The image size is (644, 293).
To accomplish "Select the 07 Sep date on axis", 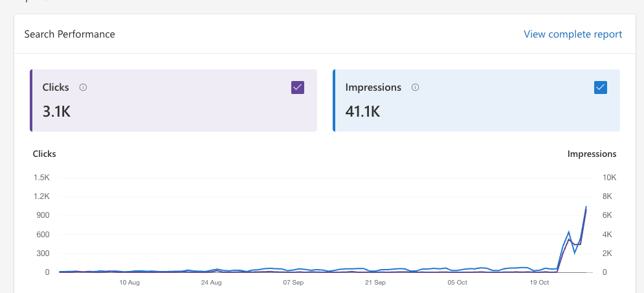I will pos(293,283).
